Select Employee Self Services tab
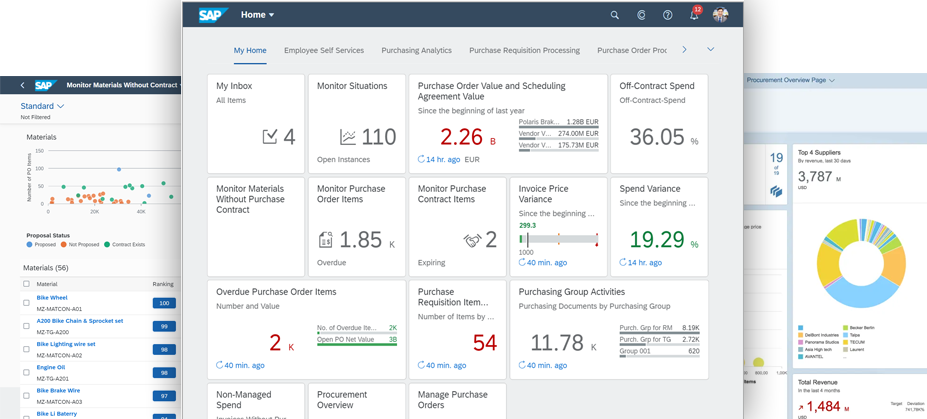Screen dimensions: 927x419 pos(323,50)
